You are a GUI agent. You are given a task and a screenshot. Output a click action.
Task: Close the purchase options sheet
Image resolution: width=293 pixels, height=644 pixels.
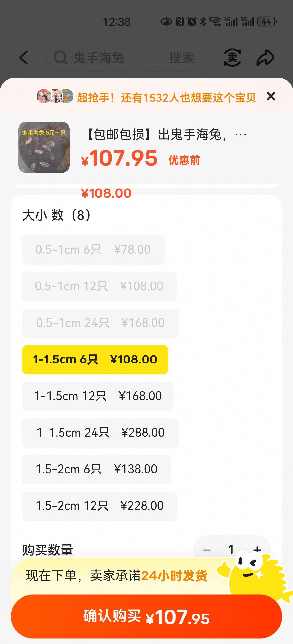pyautogui.click(x=271, y=96)
